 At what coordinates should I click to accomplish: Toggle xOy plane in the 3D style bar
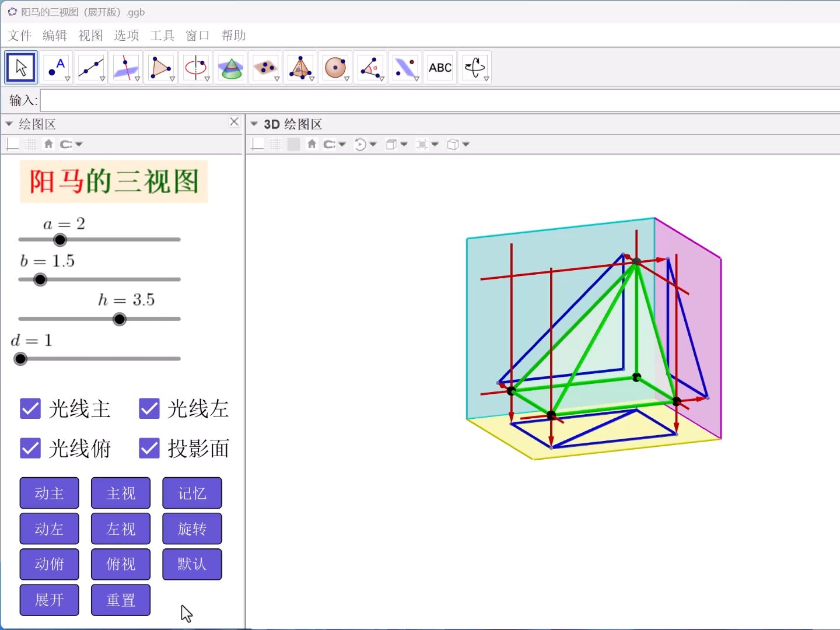pos(294,144)
